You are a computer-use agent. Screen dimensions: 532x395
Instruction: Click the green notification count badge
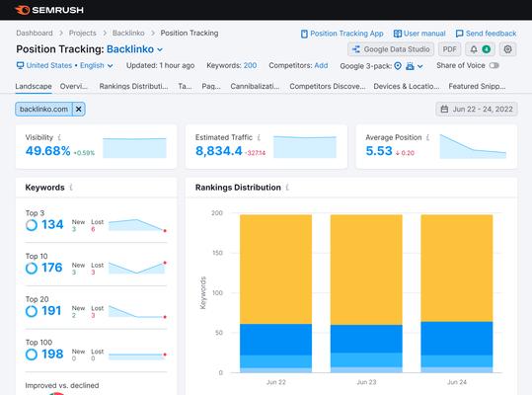487,49
